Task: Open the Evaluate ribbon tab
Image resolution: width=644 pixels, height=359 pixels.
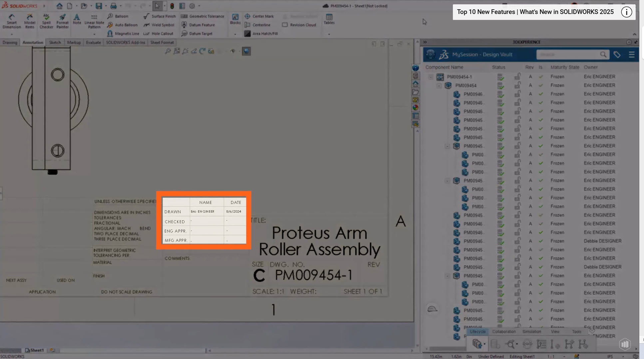Action: point(93,43)
